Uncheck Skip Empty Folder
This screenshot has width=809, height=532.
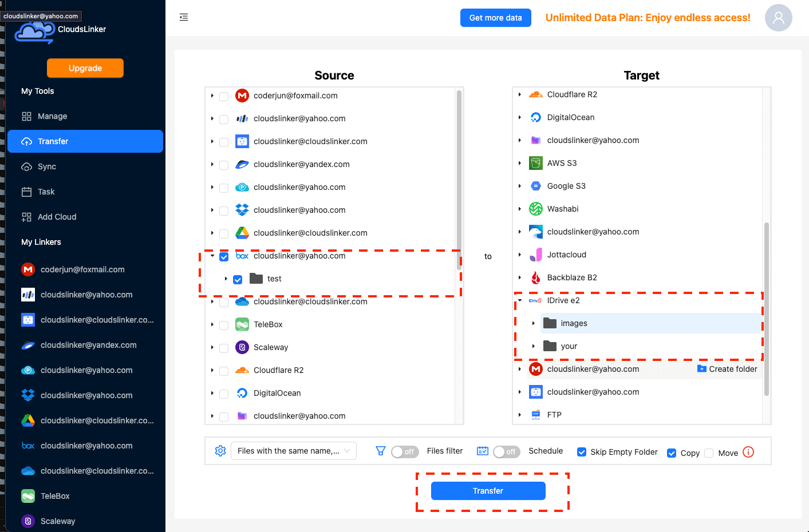582,452
